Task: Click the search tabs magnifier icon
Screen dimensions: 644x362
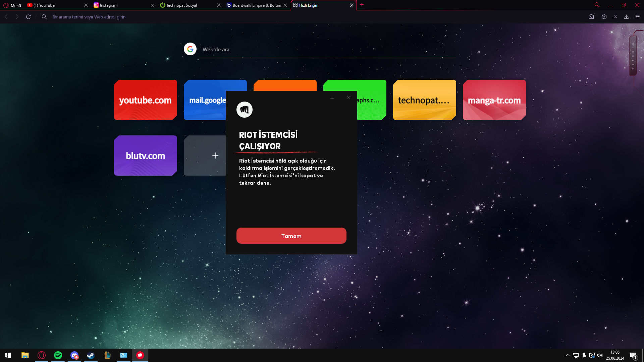Action: 597,5
